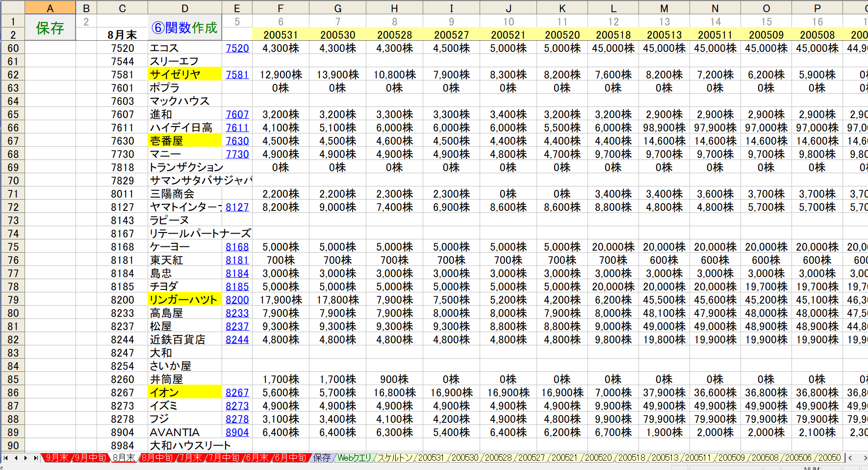The image size is (868, 470).
Task: Select column F header
Action: coord(281,8)
